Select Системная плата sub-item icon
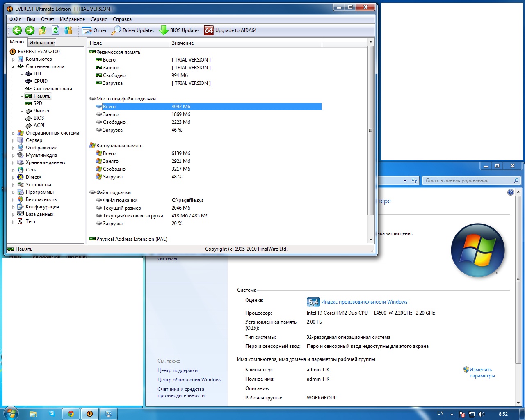 [28, 89]
